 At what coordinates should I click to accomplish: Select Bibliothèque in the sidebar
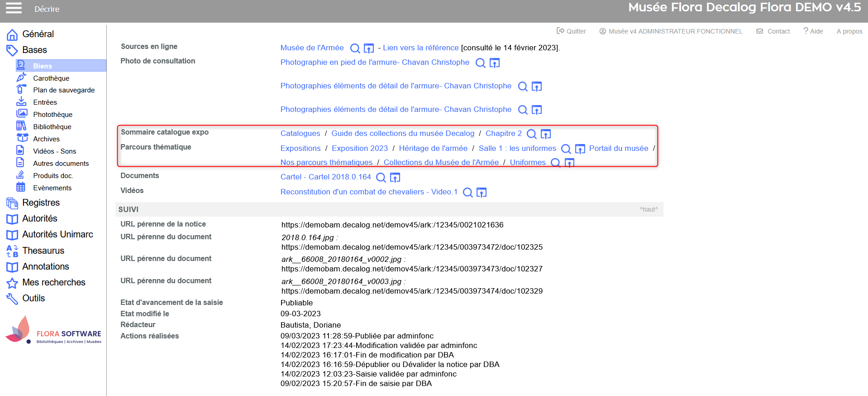click(x=52, y=127)
